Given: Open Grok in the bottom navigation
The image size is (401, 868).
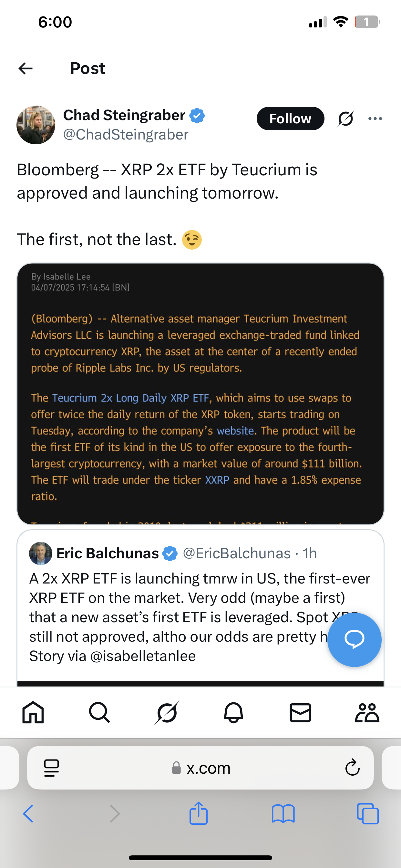Looking at the screenshot, I should (x=167, y=712).
